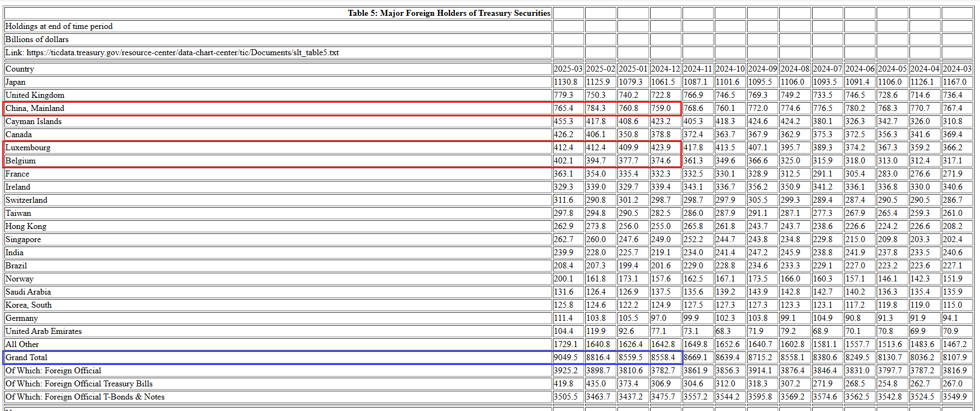Click the 2025-01 column header
The image size is (980, 411).
click(x=633, y=69)
